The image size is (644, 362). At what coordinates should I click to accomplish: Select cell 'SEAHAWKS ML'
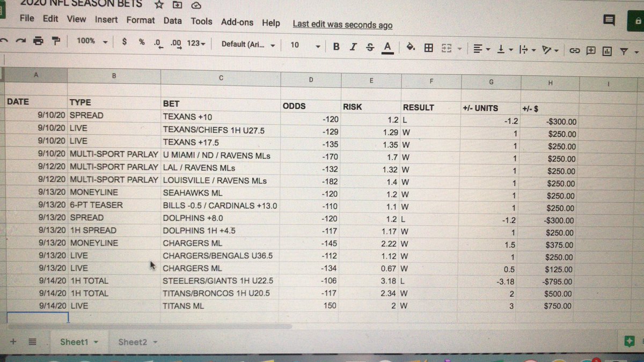(221, 192)
